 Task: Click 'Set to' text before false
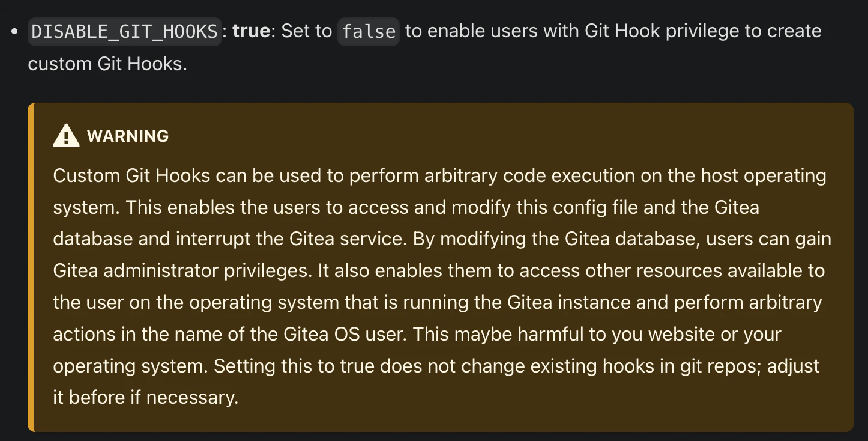[x=306, y=31]
